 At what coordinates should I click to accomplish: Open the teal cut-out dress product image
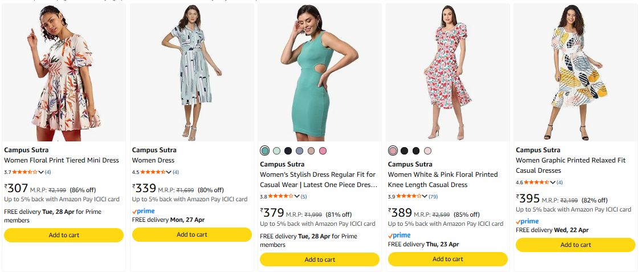320,73
